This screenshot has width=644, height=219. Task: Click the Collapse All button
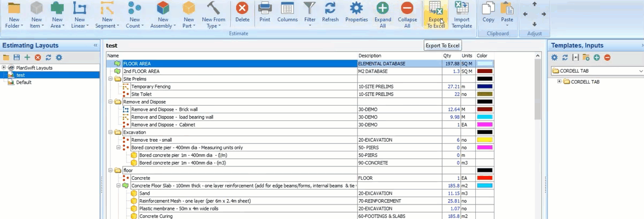[x=407, y=15]
